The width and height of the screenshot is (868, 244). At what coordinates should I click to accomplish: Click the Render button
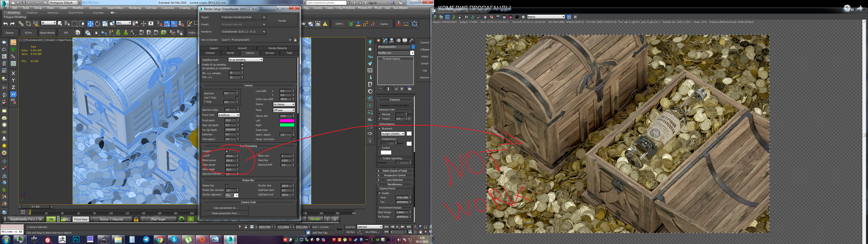pos(282,21)
